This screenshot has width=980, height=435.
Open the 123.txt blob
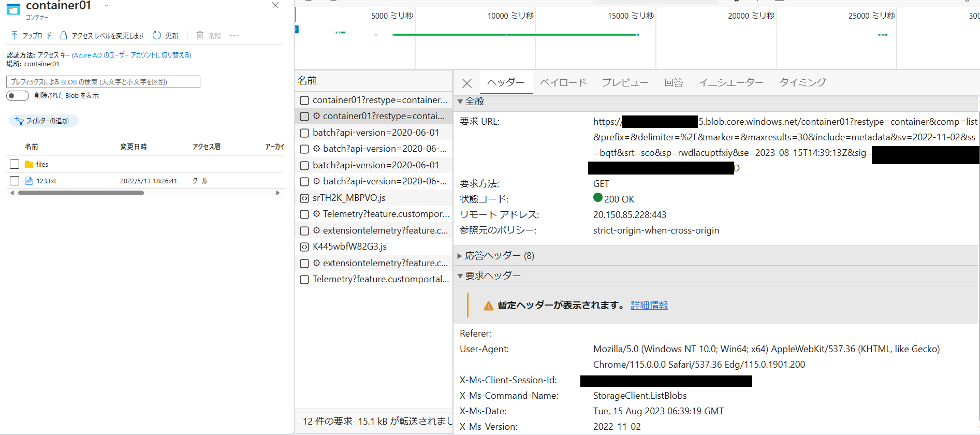[46, 181]
